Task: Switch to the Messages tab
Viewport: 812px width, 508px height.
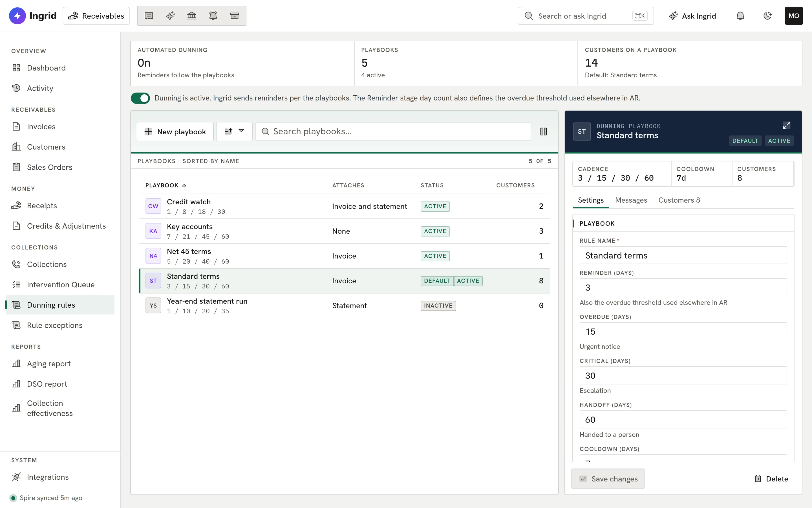Action: pos(631,200)
